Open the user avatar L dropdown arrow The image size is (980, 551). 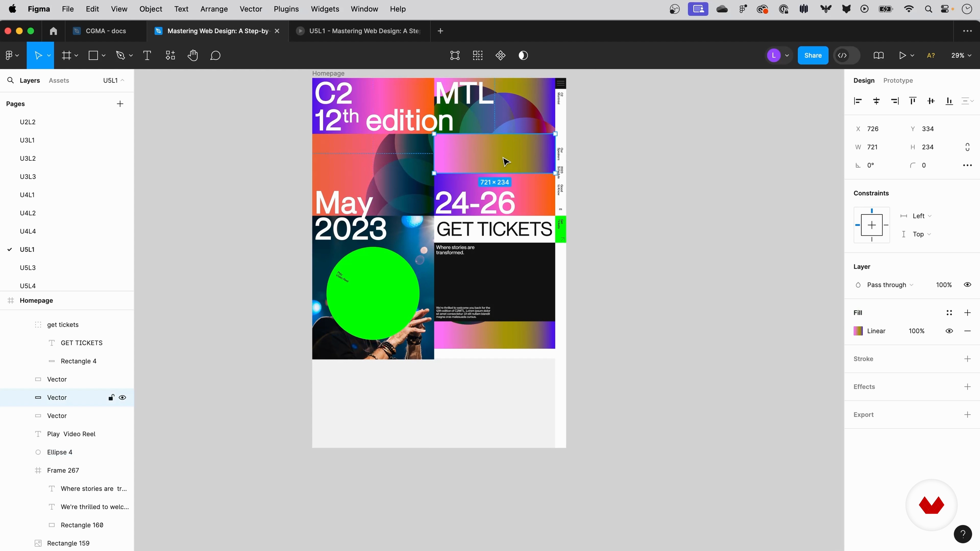click(x=787, y=56)
